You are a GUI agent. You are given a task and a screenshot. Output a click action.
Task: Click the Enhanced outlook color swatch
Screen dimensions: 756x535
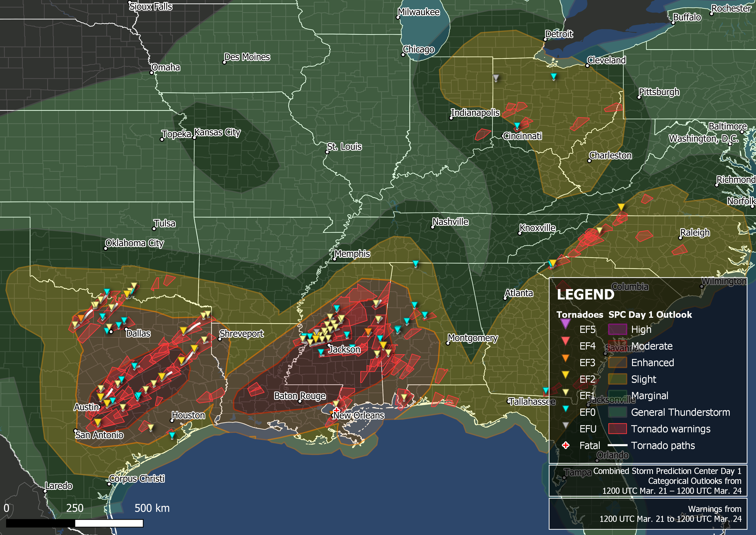click(x=617, y=362)
